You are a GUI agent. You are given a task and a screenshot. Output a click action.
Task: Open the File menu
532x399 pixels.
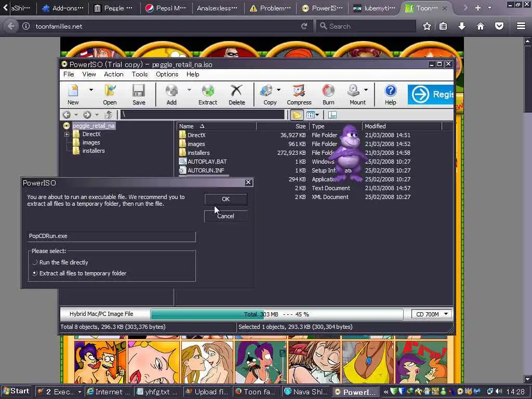(69, 74)
